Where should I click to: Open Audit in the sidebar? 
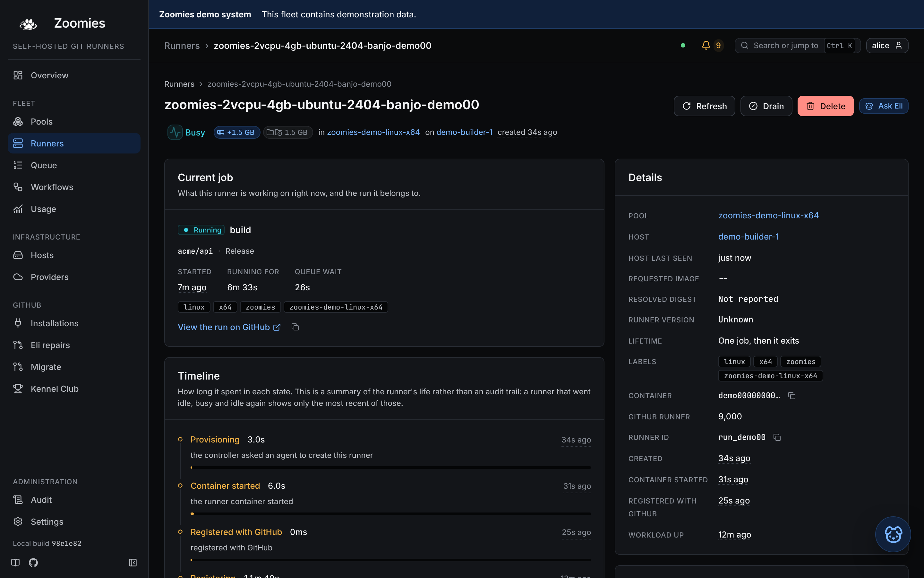[x=74, y=500]
